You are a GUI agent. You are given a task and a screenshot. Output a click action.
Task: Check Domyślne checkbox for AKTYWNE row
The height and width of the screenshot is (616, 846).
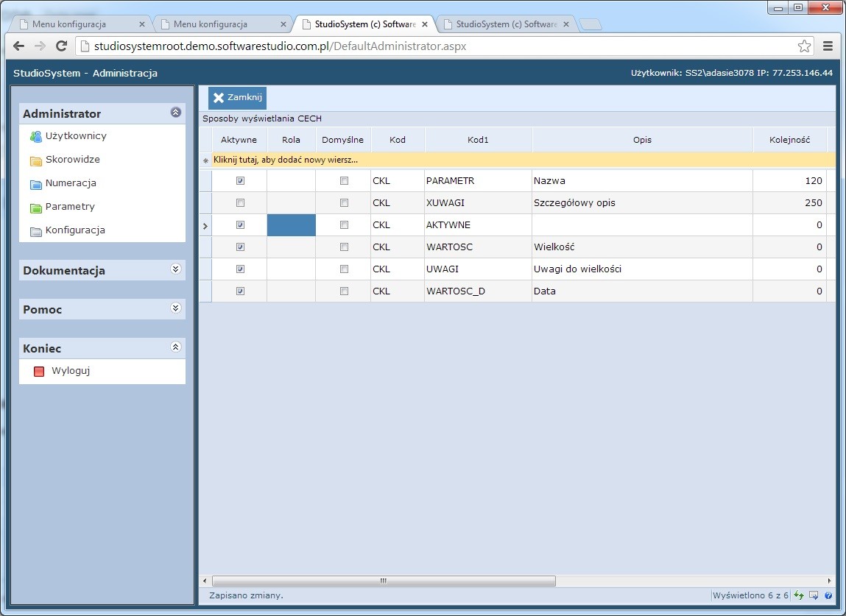tap(344, 225)
